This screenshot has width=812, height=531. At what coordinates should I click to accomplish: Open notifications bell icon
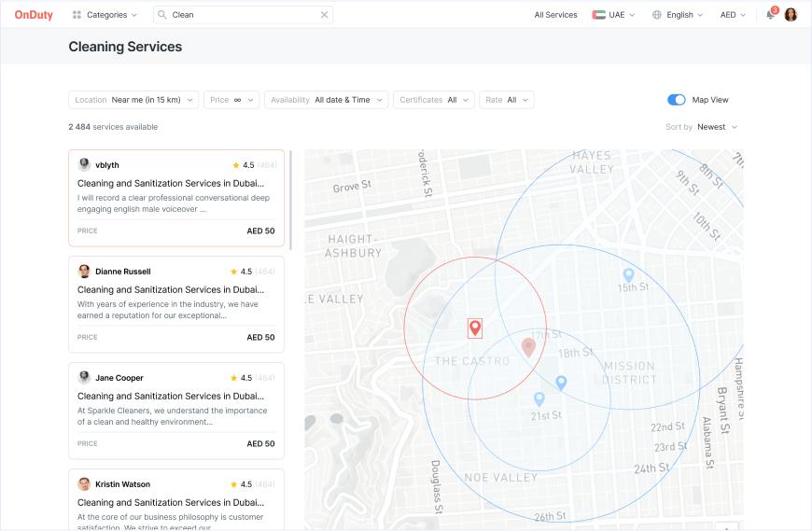[x=771, y=15]
